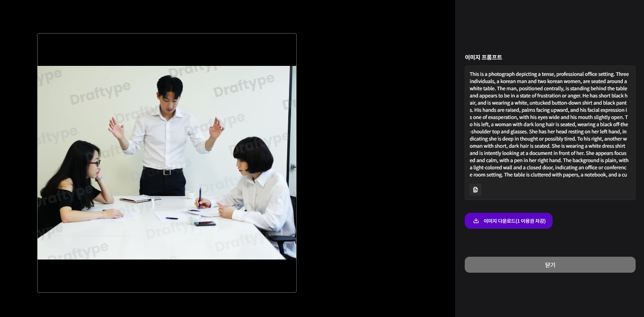Click the image prompt description text box
Screen dimensions: 644x317
550,133
